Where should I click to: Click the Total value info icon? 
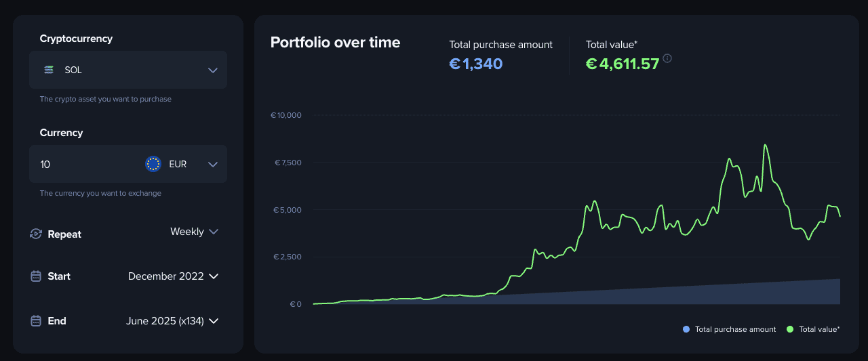pos(667,59)
